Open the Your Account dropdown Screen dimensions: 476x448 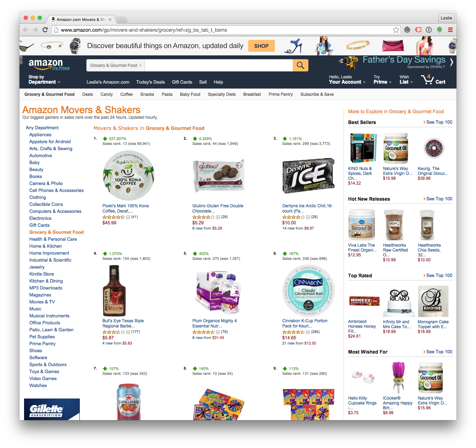click(347, 79)
